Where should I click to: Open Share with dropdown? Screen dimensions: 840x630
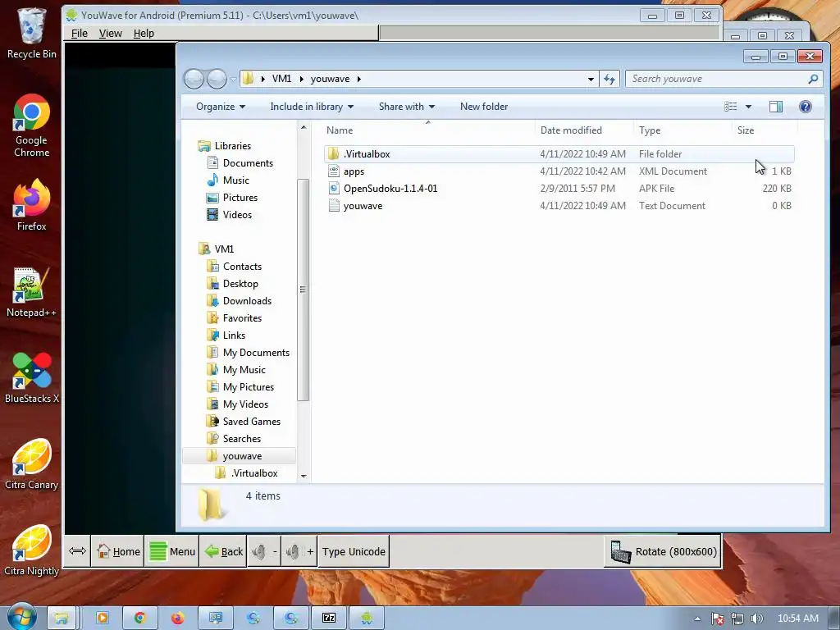point(407,107)
